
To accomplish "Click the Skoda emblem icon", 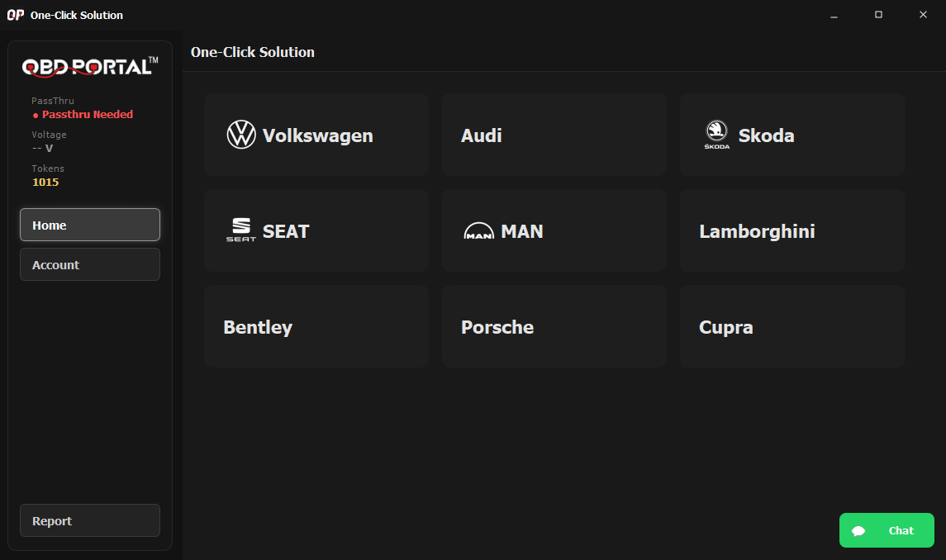I will 717,134.
